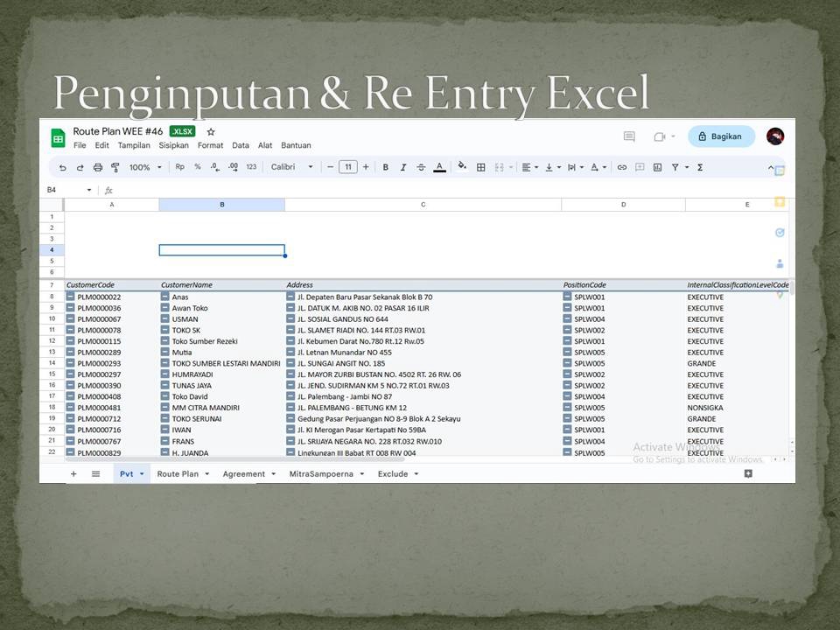Switch to the Route Plan sheet tab
Viewport: 840px width, 630px height.
[178, 474]
